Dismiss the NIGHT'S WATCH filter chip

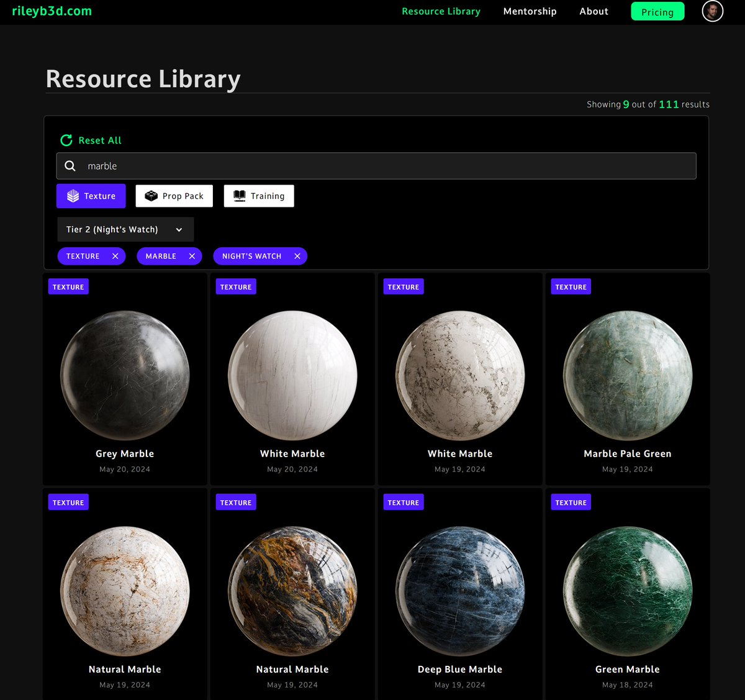click(297, 256)
